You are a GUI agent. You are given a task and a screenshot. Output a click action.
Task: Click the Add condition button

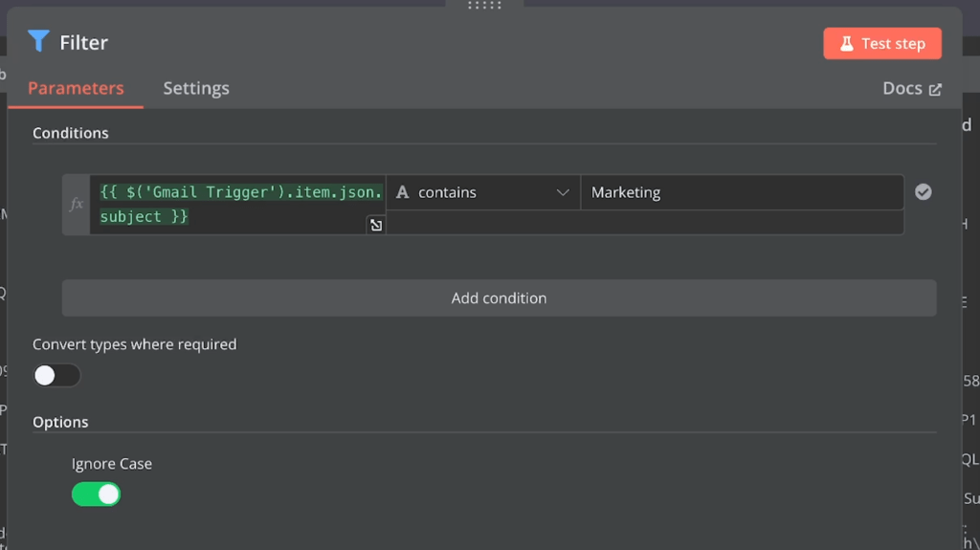coord(499,297)
